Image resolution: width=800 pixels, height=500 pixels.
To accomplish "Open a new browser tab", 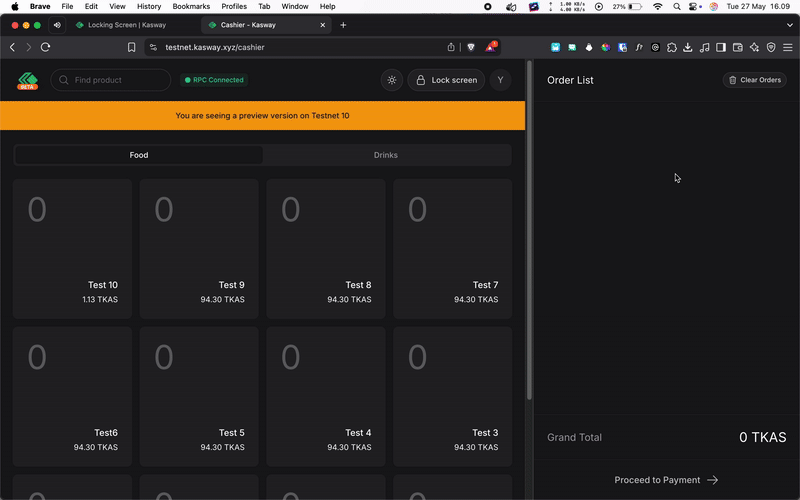I will coord(343,25).
